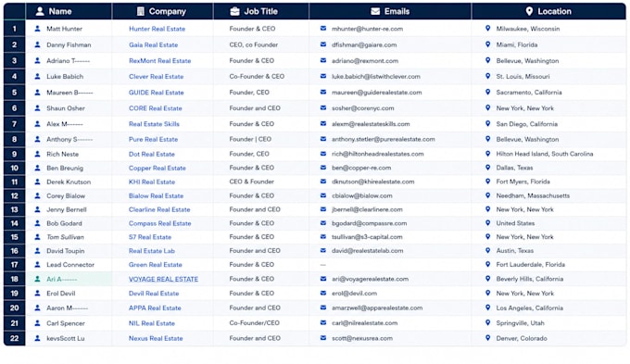Screen dimensions: 630x364
Task: Select row number 22
Action: [x=15, y=338]
